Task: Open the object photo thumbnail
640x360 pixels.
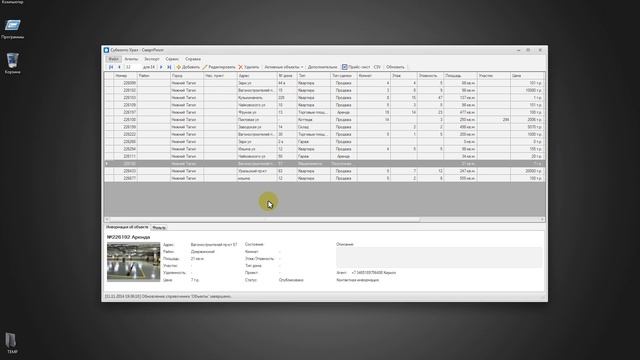Action: pyautogui.click(x=133, y=262)
